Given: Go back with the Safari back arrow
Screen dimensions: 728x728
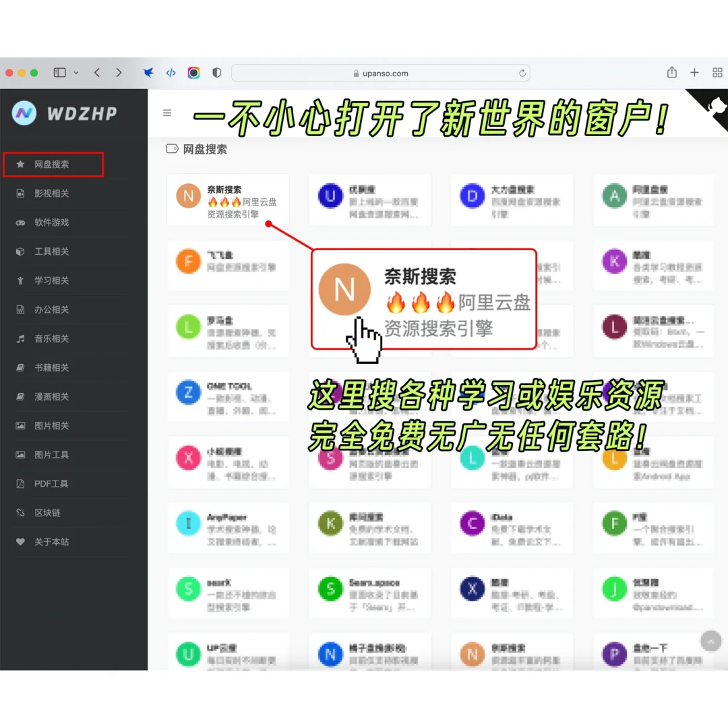Looking at the screenshot, I should (97, 72).
